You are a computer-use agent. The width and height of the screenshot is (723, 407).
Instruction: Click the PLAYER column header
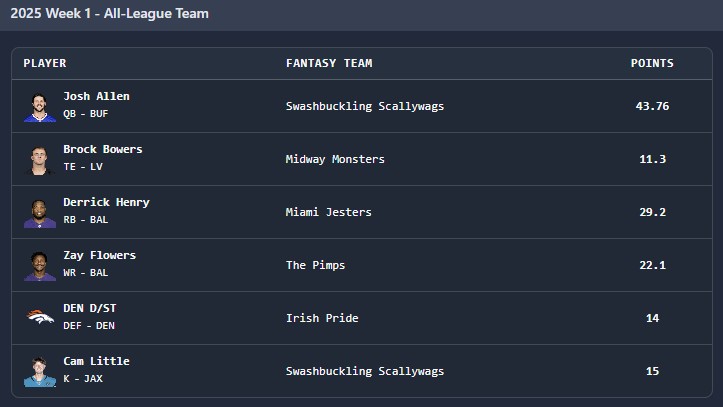point(45,63)
